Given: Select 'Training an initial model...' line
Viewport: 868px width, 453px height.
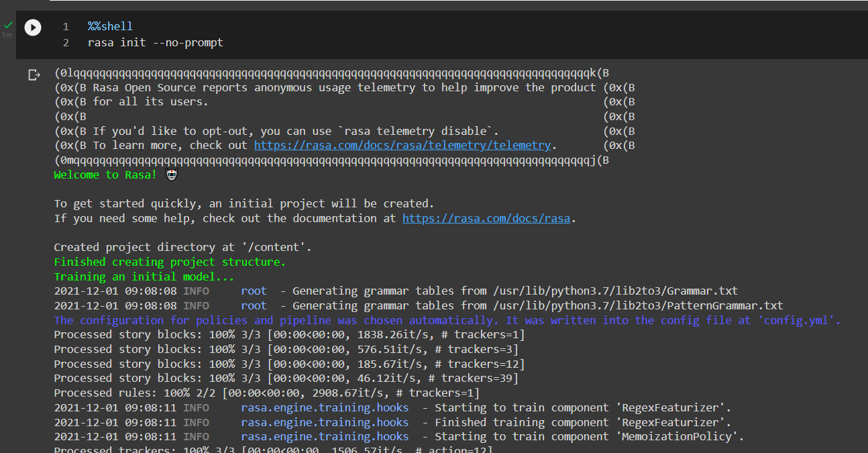Looking at the screenshot, I should click(x=144, y=276).
